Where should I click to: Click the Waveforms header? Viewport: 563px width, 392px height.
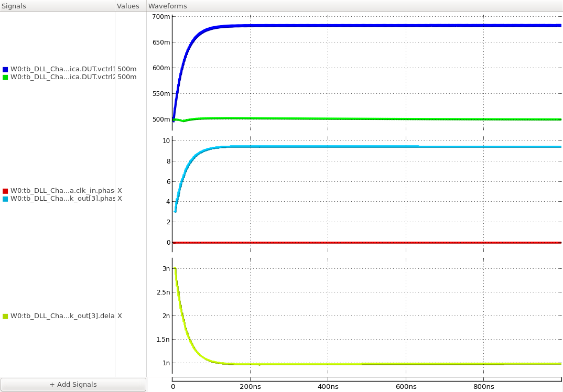[168, 6]
